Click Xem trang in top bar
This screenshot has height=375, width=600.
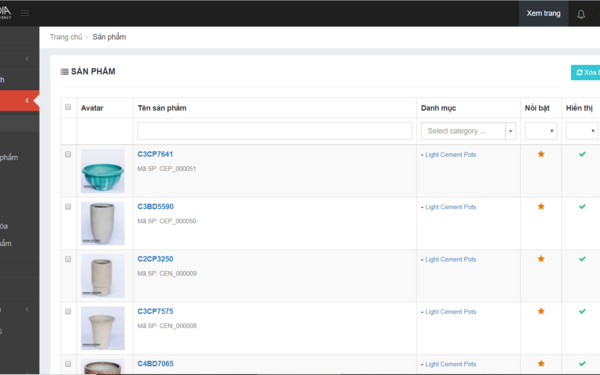tap(543, 13)
